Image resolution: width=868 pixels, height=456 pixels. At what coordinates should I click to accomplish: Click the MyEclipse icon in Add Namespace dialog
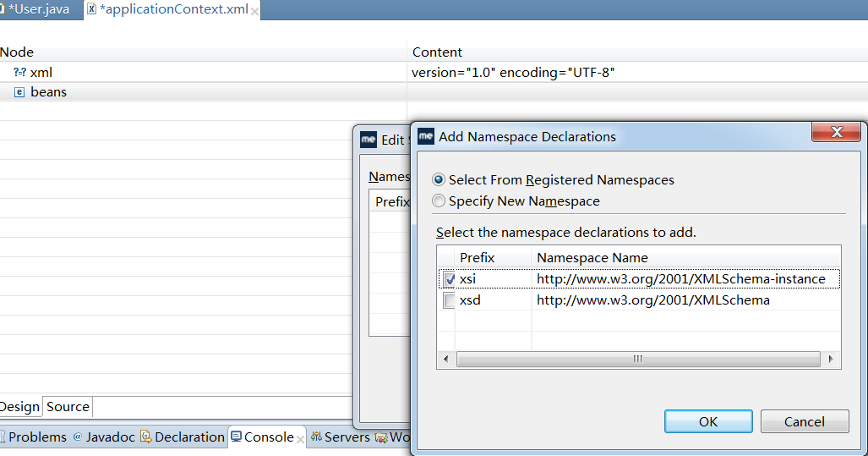[426, 136]
